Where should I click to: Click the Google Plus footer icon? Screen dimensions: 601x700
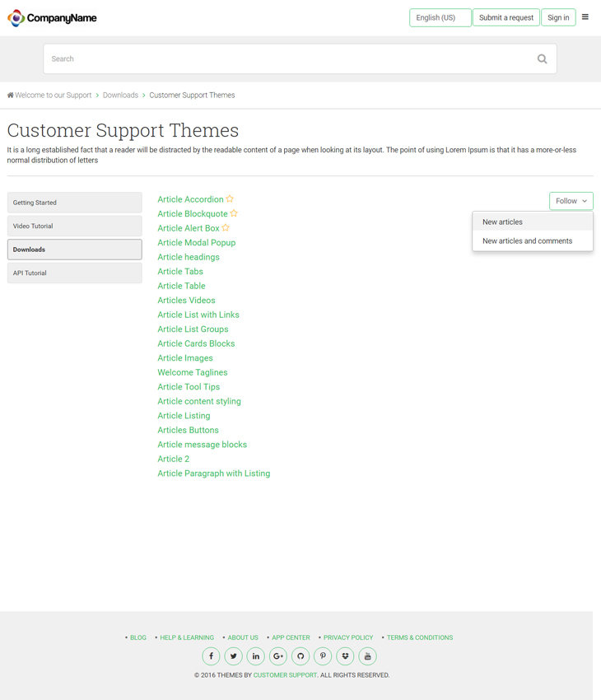[278, 656]
